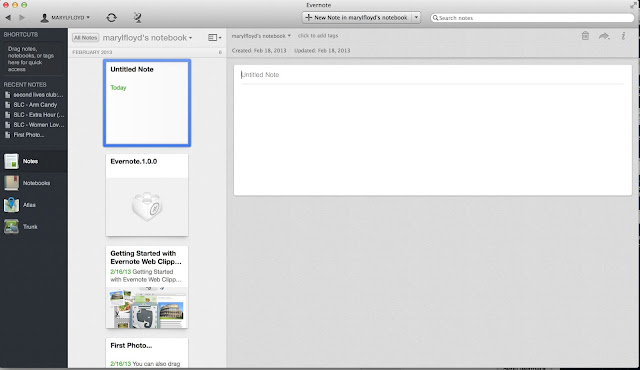The image size is (640, 370).
Task: Delete note with the trash icon
Action: [585, 36]
